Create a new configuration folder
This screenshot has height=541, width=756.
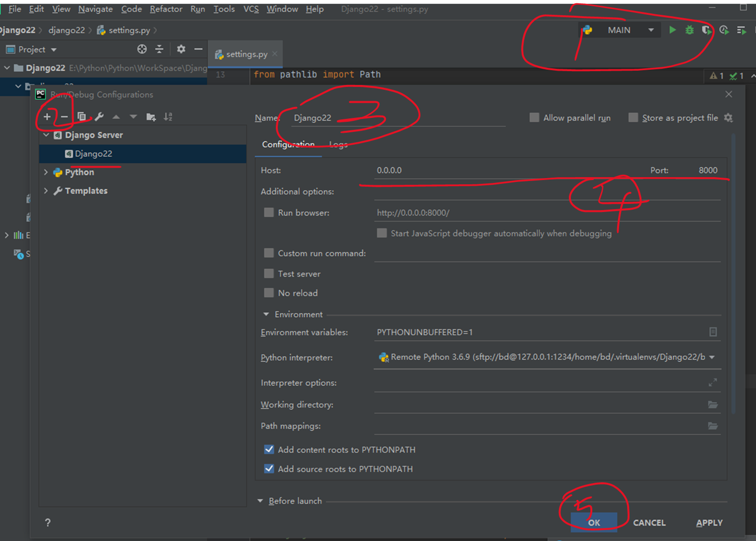(x=151, y=117)
